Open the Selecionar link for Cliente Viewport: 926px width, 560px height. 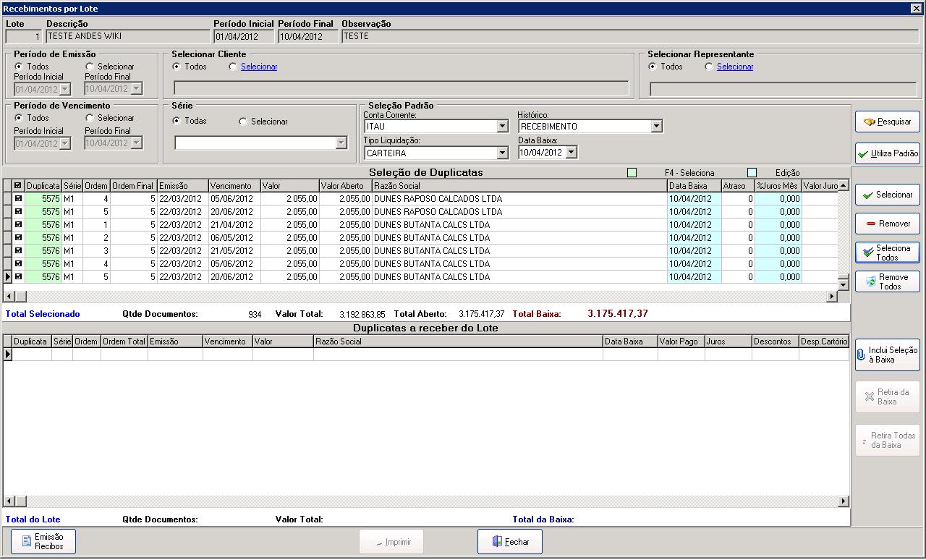[x=259, y=67]
